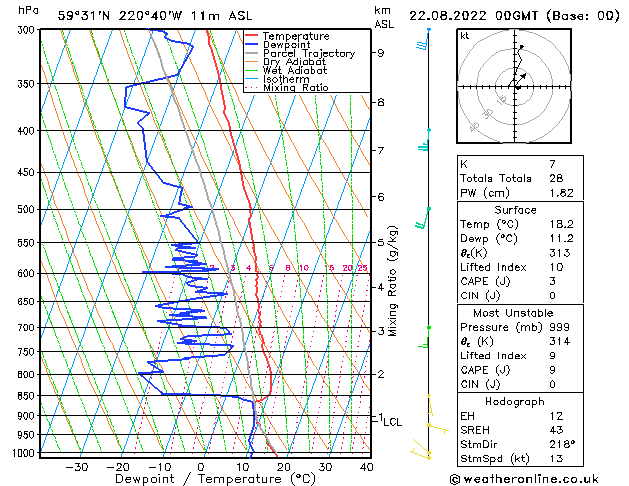Image resolution: width=629 pixels, height=486 pixels.
Task: Click the 9 km altitude tick label
Action: (381, 53)
